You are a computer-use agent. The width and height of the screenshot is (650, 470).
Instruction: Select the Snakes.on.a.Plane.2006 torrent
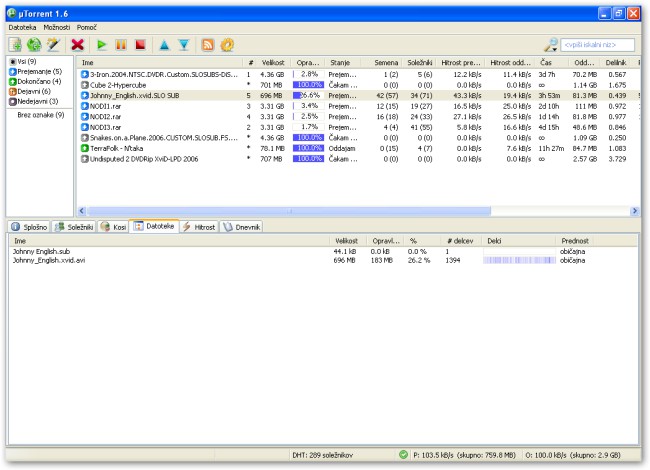coord(357,138)
